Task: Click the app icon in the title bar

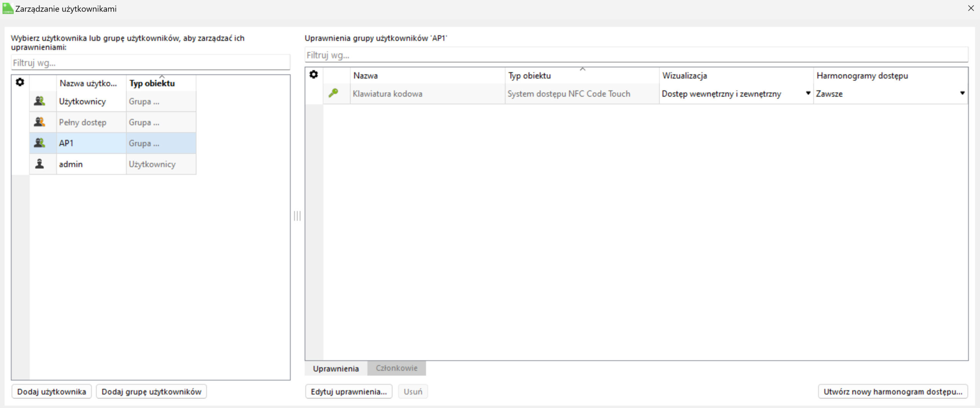Action: 7,8
